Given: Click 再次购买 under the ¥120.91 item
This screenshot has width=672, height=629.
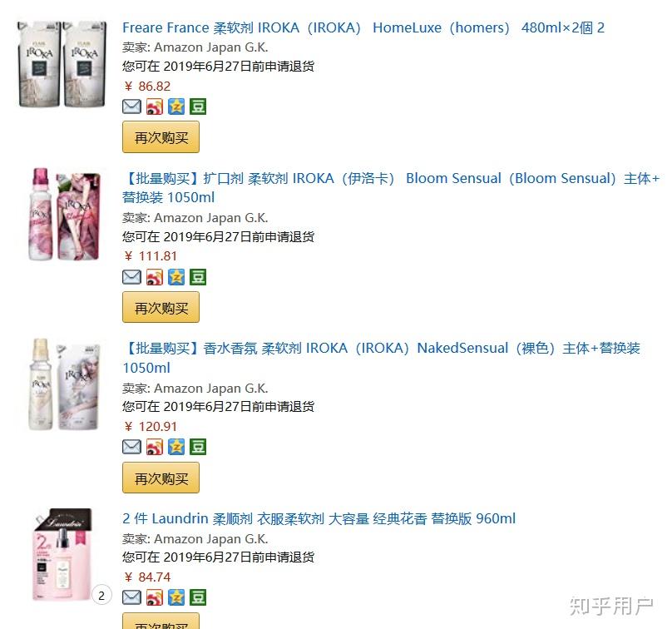Looking at the screenshot, I should click(161, 478).
